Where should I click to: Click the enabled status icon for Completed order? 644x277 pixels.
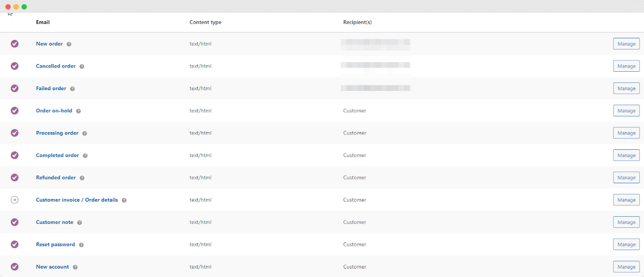click(14, 155)
